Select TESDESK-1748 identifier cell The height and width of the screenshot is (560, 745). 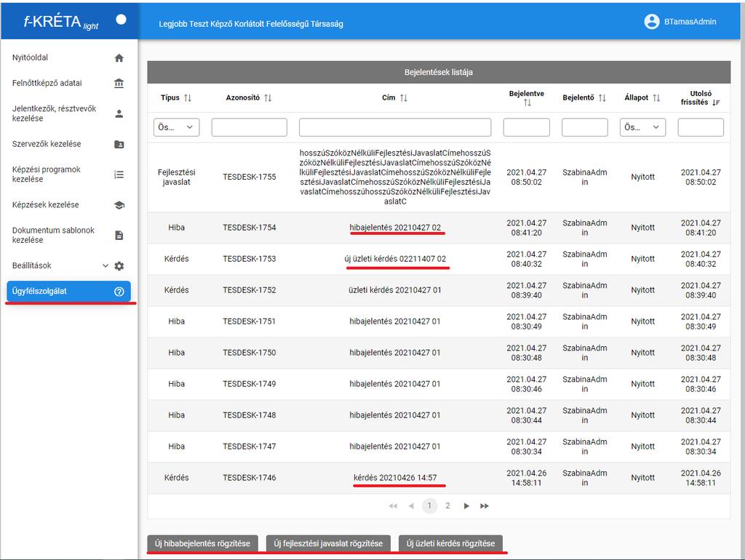[250, 415]
